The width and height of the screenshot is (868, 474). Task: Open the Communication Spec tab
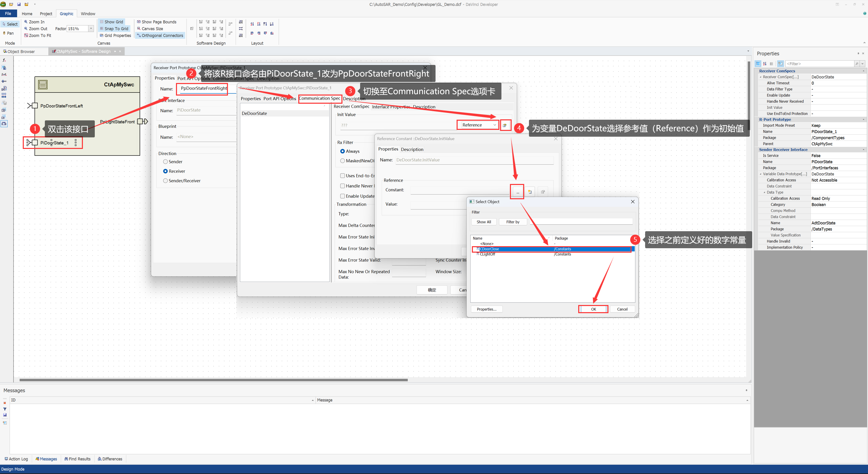(319, 98)
